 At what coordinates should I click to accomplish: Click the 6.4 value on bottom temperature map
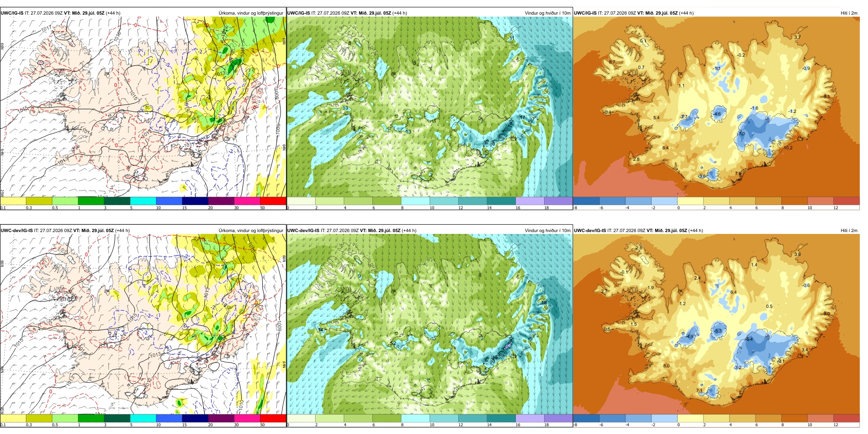[x=734, y=292]
